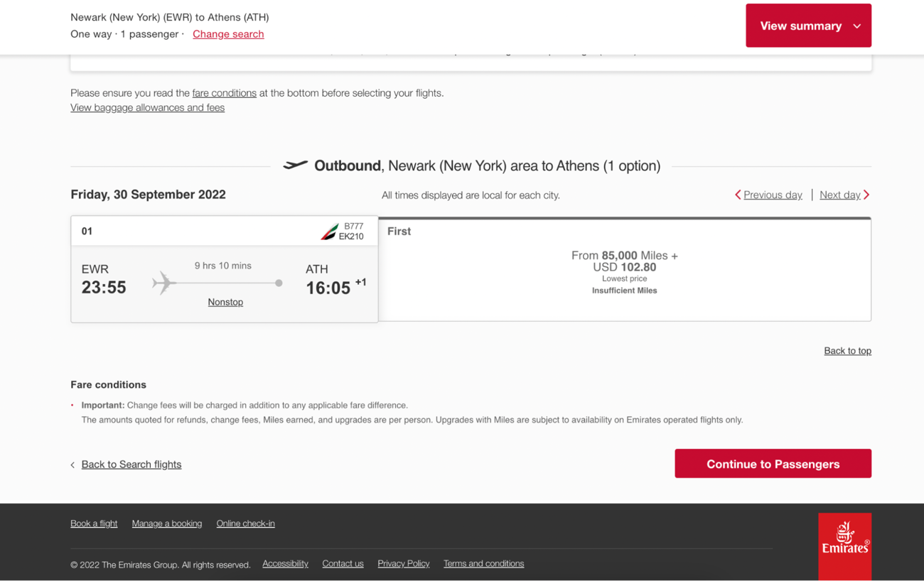This screenshot has height=581, width=924.
Task: Click the back arrow beside Back to Search flights
Action: point(72,465)
